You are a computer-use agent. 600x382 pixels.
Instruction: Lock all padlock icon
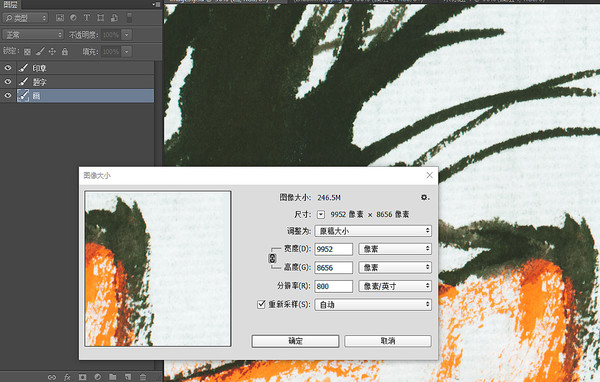point(65,51)
